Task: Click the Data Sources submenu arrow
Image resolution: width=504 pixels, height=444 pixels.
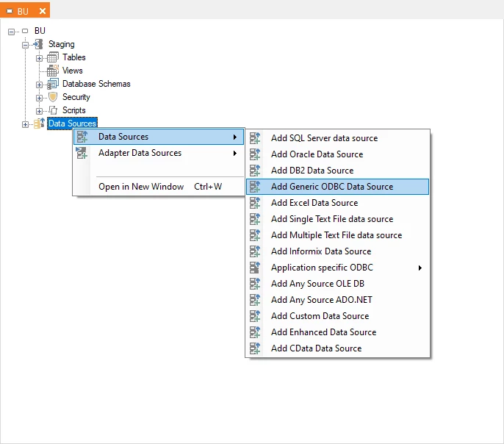Action: [235, 137]
